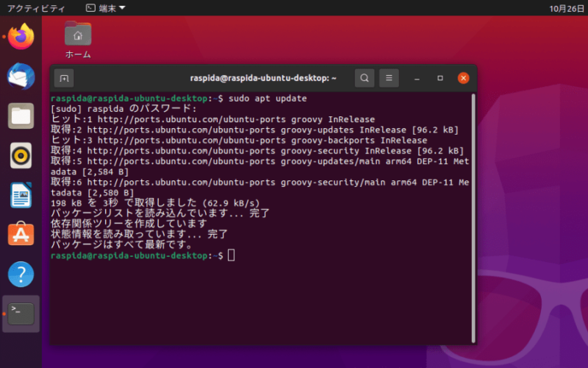Click the 'ヒット:3' groovy-backports line

239,141
